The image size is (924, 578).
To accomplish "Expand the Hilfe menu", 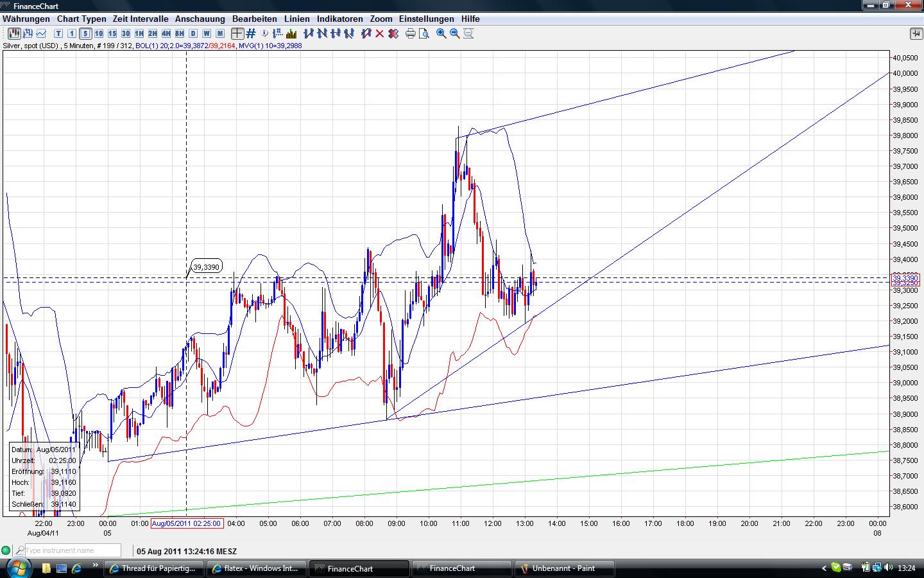I will 470,19.
